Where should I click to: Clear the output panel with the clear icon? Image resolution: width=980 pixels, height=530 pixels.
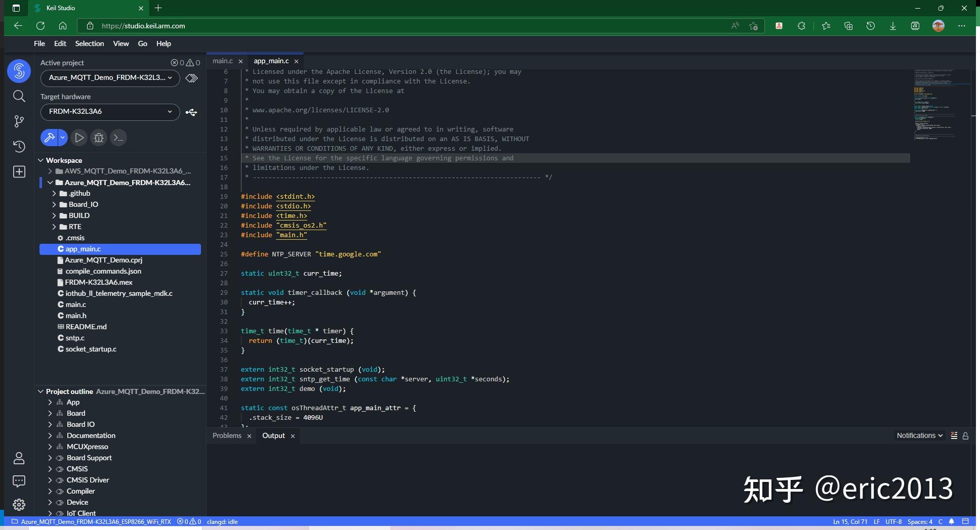tap(954, 435)
